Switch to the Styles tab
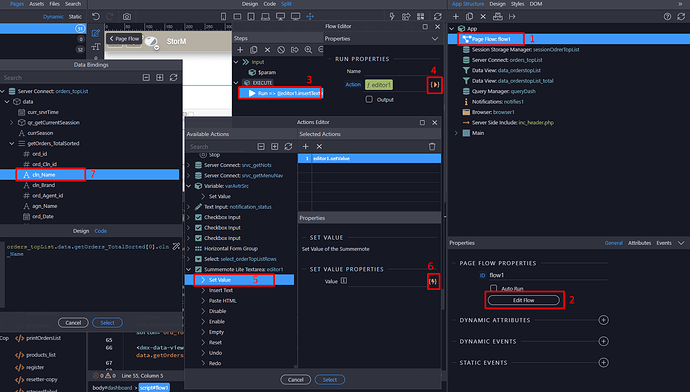The height and width of the screenshot is (392, 690). click(x=517, y=4)
